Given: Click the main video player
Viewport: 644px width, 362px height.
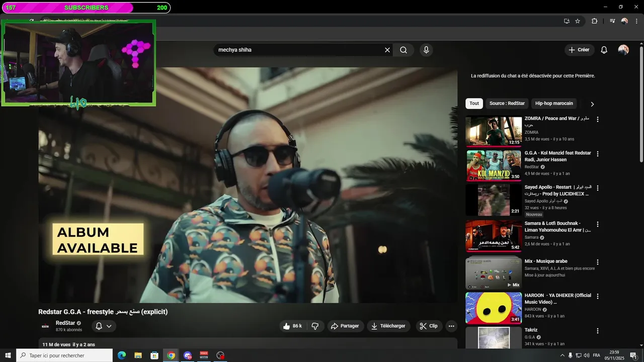Looking at the screenshot, I should 248,185.
